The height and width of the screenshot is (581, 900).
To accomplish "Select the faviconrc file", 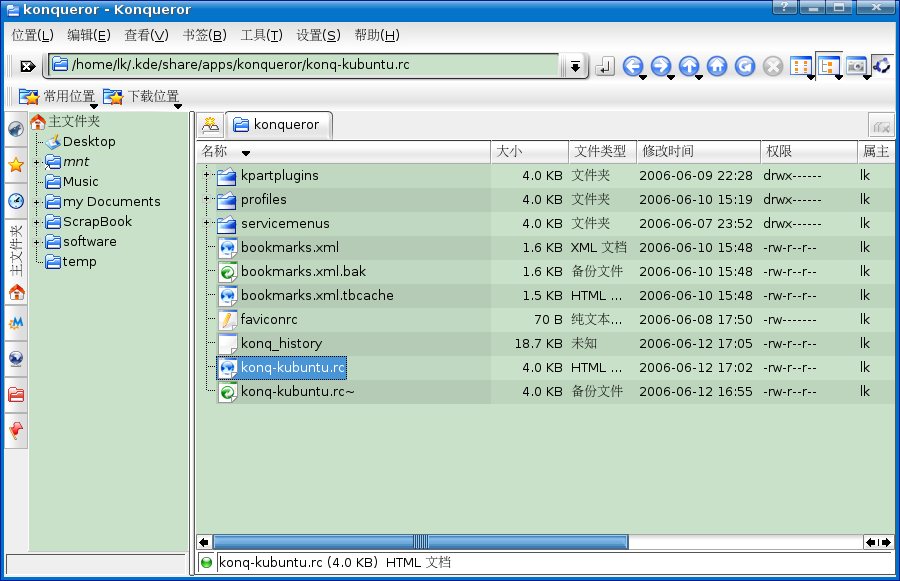I will (x=258, y=319).
